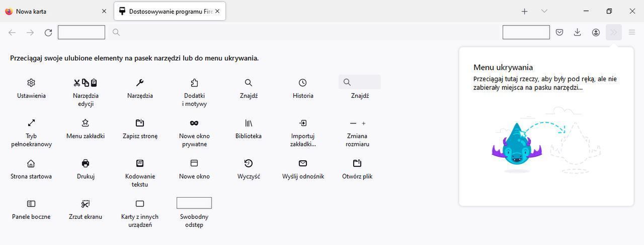Click the Zmiana rozmiaru plus button

(364, 123)
